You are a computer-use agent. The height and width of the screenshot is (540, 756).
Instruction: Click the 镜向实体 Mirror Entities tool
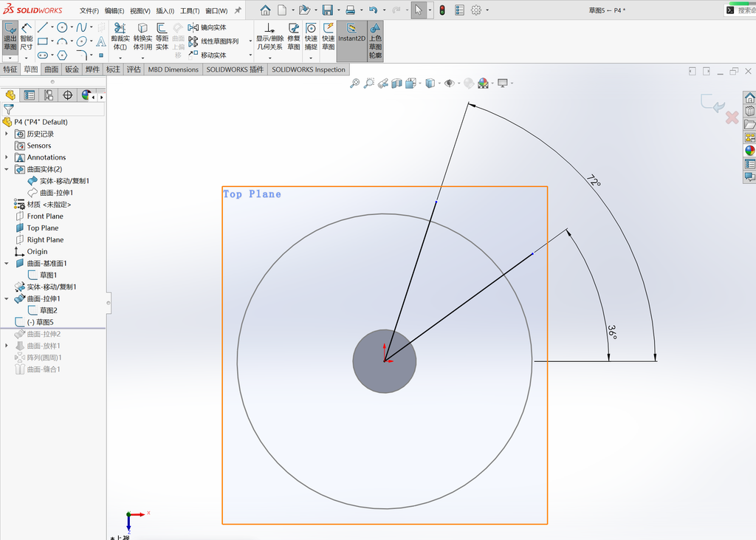click(x=207, y=27)
